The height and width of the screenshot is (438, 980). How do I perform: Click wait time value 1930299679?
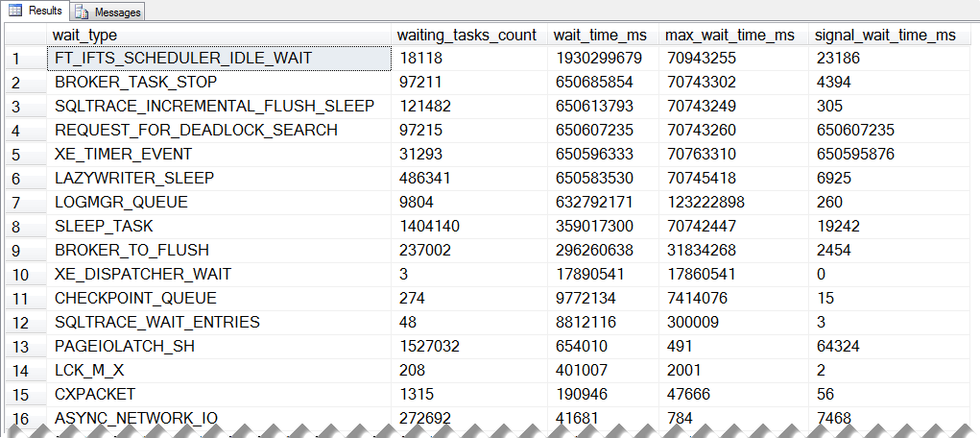coord(604,59)
